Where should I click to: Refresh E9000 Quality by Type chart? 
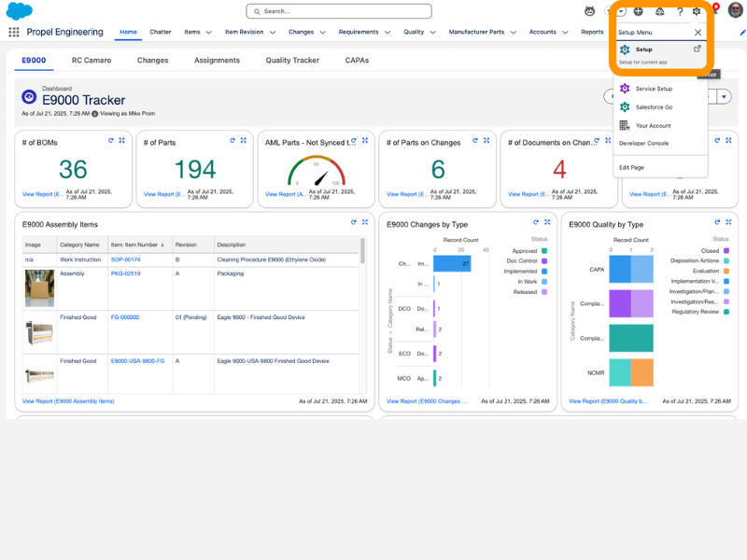717,222
